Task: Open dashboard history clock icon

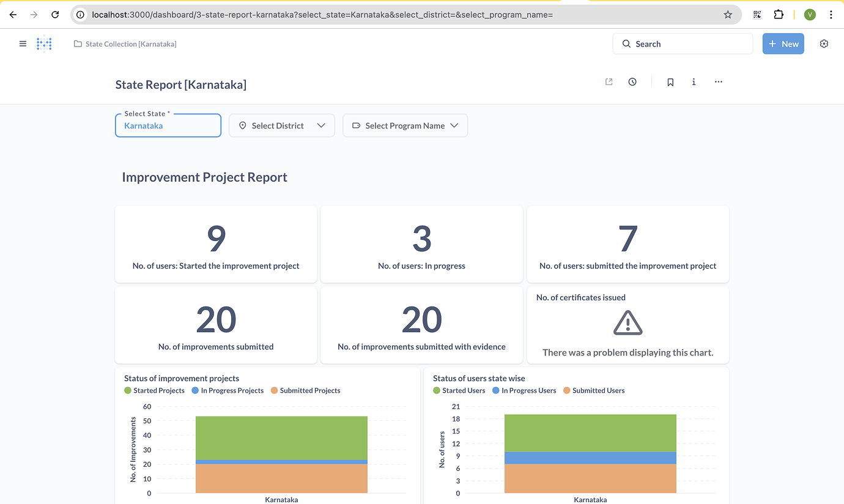Action: pyautogui.click(x=632, y=82)
